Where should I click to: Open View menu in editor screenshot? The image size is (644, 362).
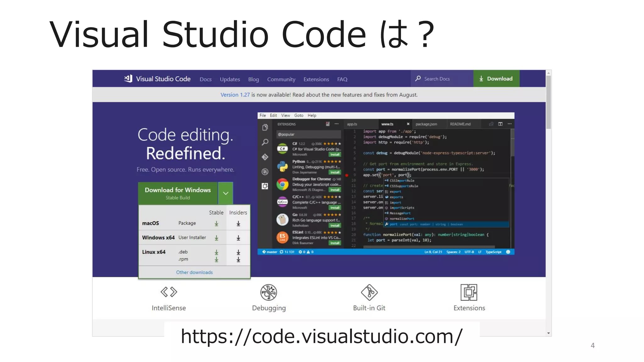286,115
